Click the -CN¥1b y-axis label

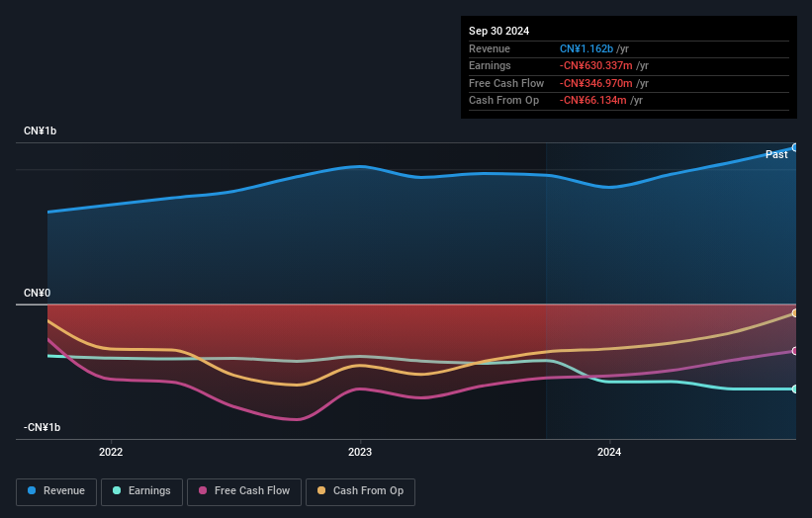click(42, 427)
